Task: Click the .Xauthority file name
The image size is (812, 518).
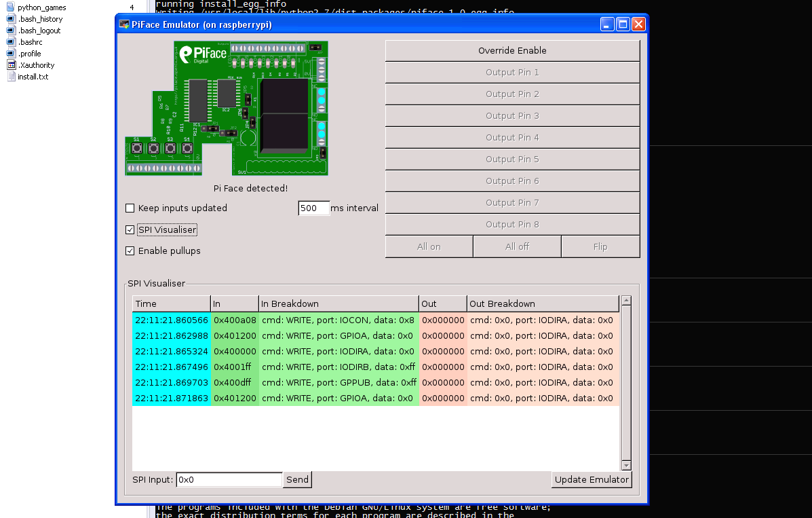Action: point(36,65)
